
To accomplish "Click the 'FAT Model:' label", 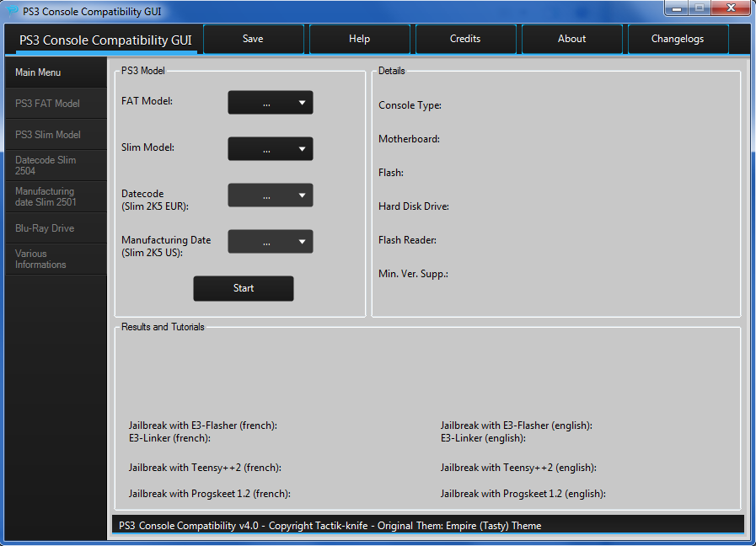I will [x=147, y=101].
